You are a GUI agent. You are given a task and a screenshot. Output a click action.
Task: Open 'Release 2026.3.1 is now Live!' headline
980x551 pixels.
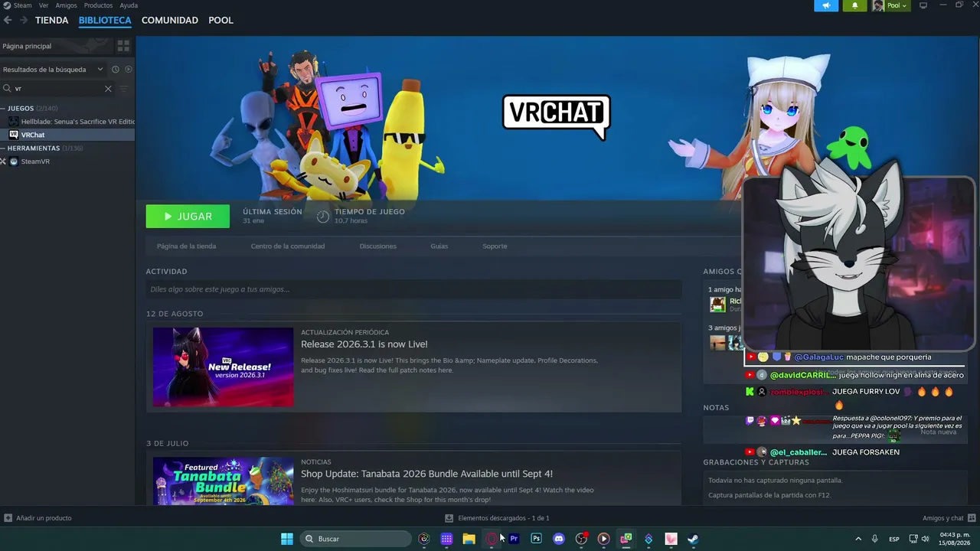(364, 344)
